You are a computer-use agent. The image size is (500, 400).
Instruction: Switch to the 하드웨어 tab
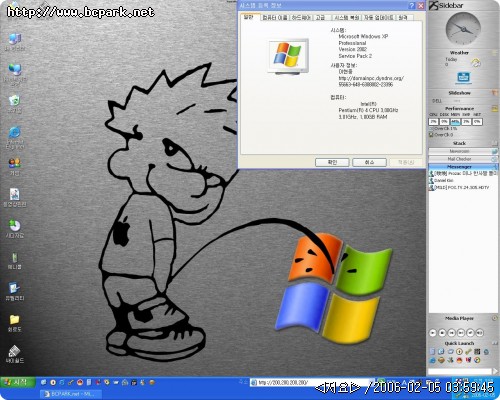301,17
